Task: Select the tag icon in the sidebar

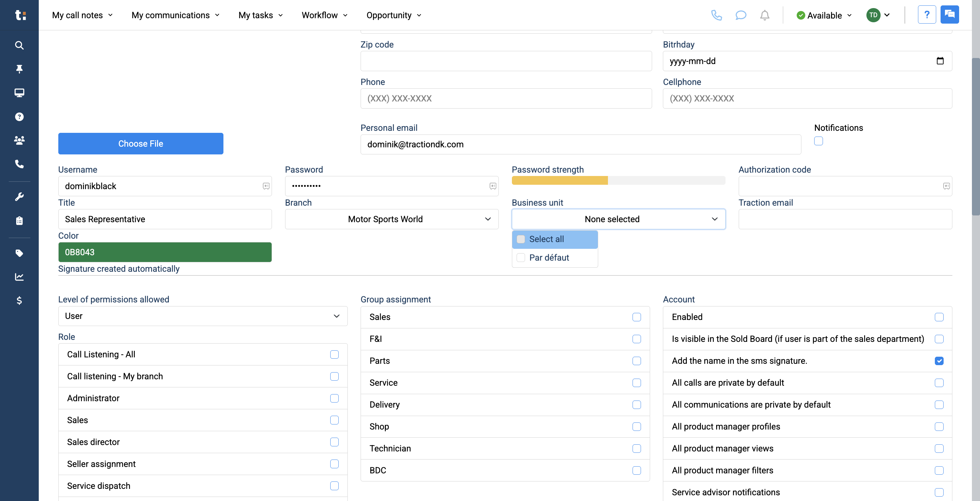Action: [x=19, y=253]
